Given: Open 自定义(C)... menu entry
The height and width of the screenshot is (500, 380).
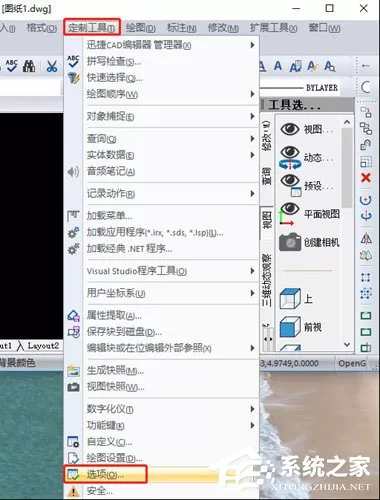Looking at the screenshot, I should (x=161, y=442).
